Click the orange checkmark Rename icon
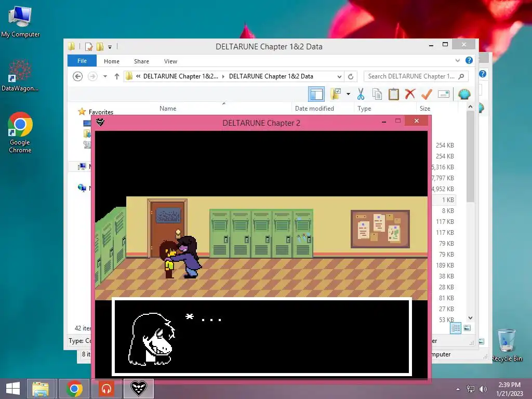Viewport: 532px width, 399px height. (x=427, y=94)
